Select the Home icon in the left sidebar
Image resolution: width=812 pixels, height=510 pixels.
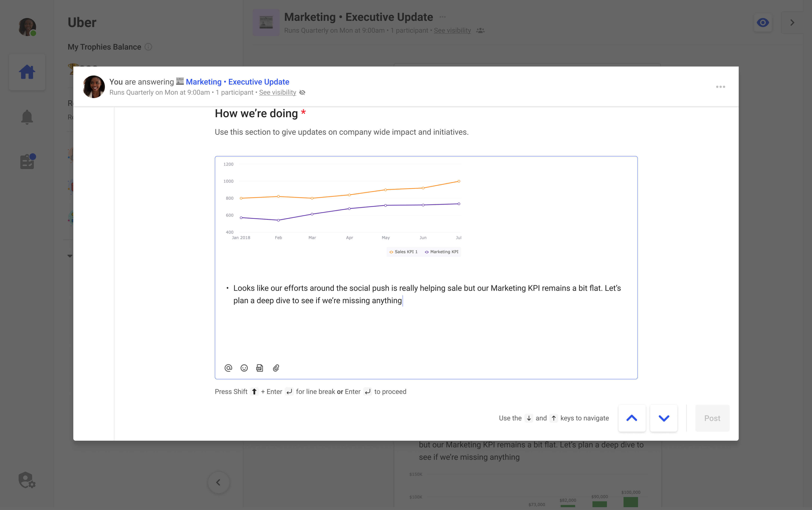click(27, 71)
